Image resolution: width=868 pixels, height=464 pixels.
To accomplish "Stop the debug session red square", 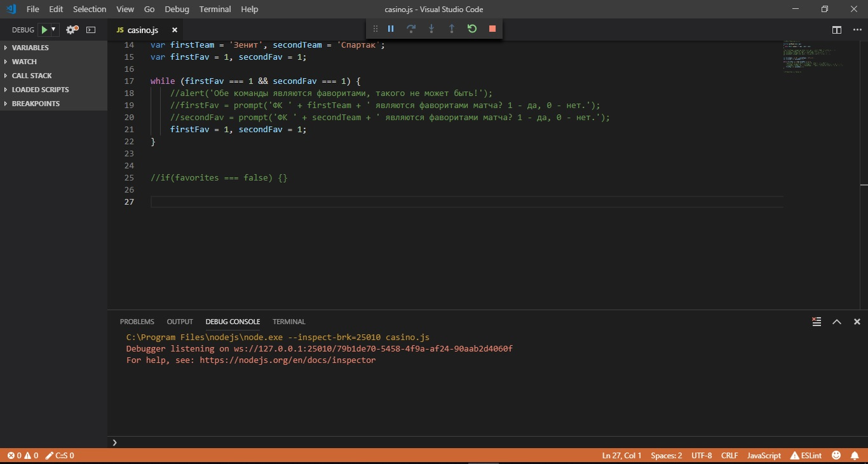I will (492, 29).
